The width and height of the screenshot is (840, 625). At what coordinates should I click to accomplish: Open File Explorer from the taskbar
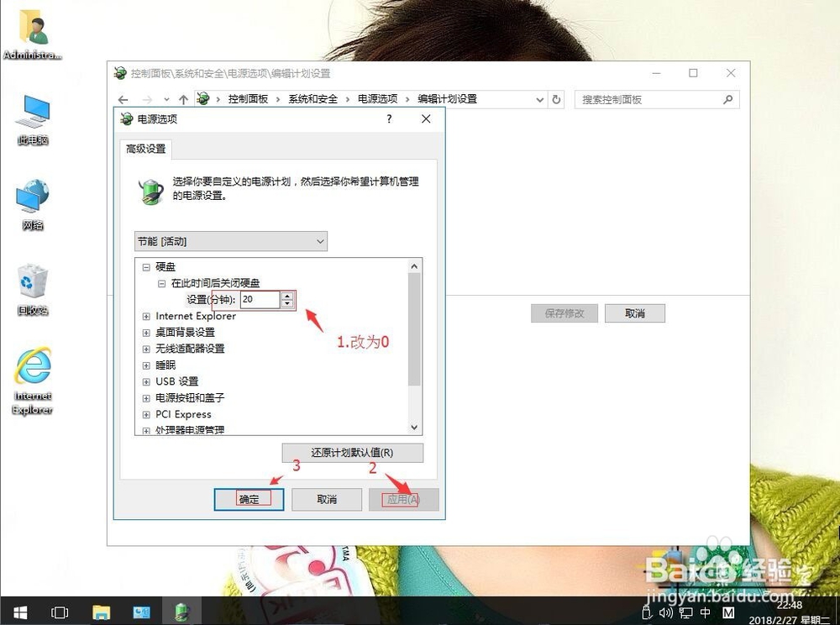pos(101,612)
